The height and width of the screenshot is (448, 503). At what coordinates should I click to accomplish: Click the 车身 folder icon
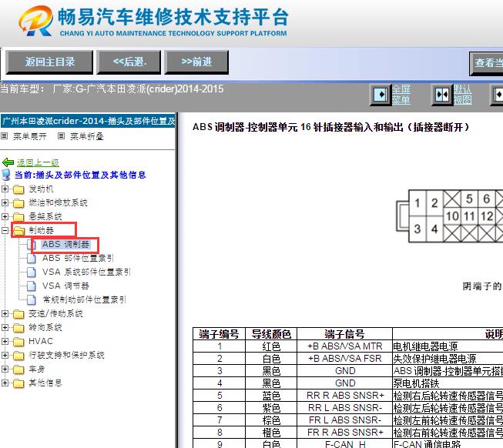pos(18,369)
